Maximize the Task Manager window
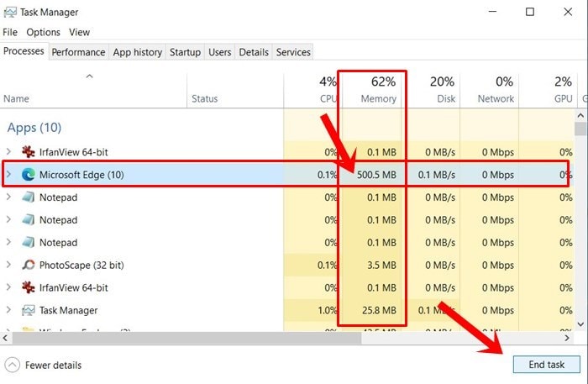 (x=530, y=12)
